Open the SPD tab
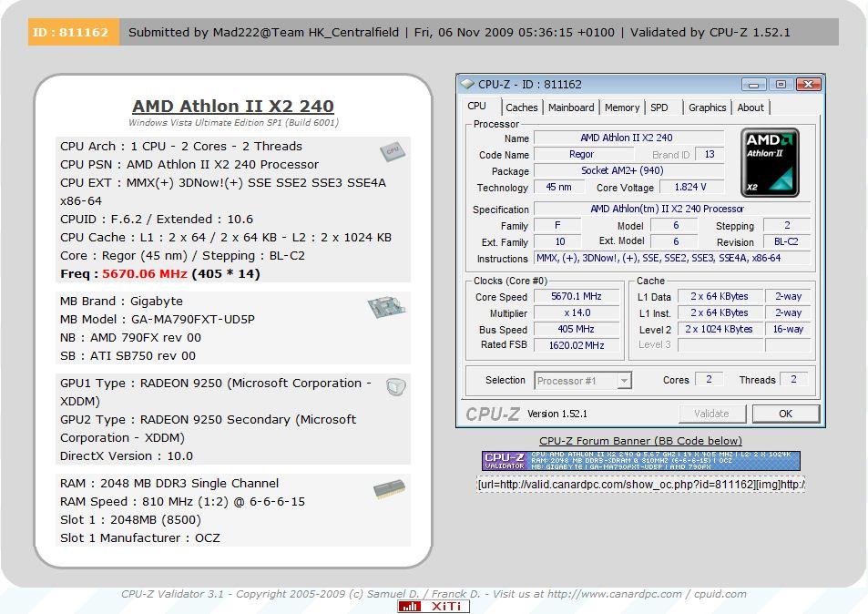 tap(659, 107)
